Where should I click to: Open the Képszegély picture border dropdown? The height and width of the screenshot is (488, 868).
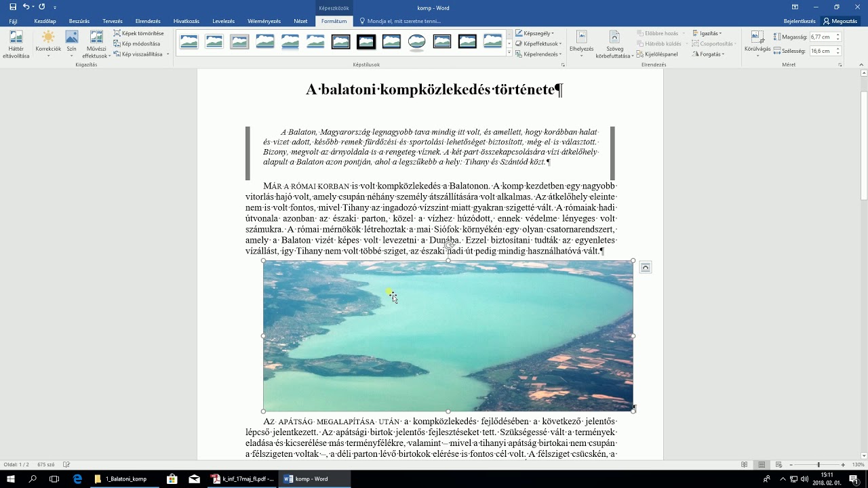pos(535,33)
